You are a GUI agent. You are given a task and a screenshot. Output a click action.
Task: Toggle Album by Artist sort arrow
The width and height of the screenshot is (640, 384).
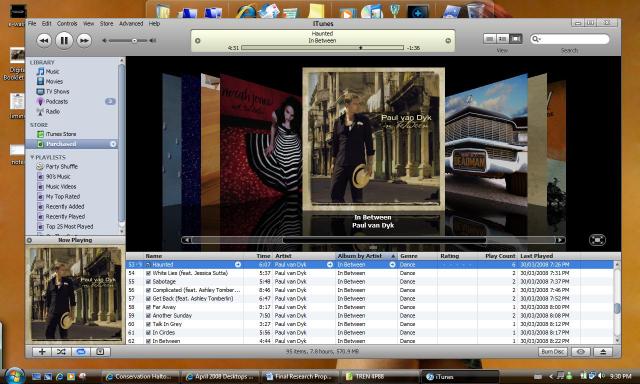click(393, 256)
